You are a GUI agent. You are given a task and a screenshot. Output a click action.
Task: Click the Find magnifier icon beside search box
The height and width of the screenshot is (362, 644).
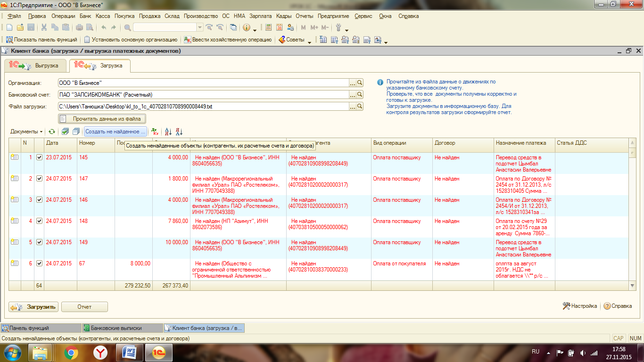click(128, 27)
